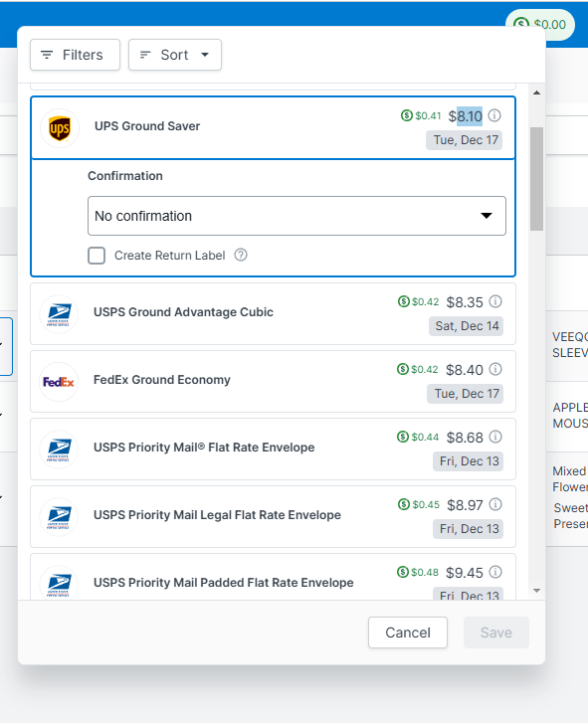Click the $0.48 savings badge
588x723 pixels.
pyautogui.click(x=418, y=572)
